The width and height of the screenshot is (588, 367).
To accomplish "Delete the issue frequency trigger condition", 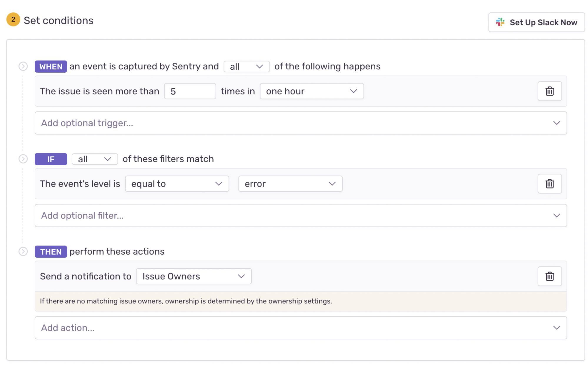I will [549, 91].
